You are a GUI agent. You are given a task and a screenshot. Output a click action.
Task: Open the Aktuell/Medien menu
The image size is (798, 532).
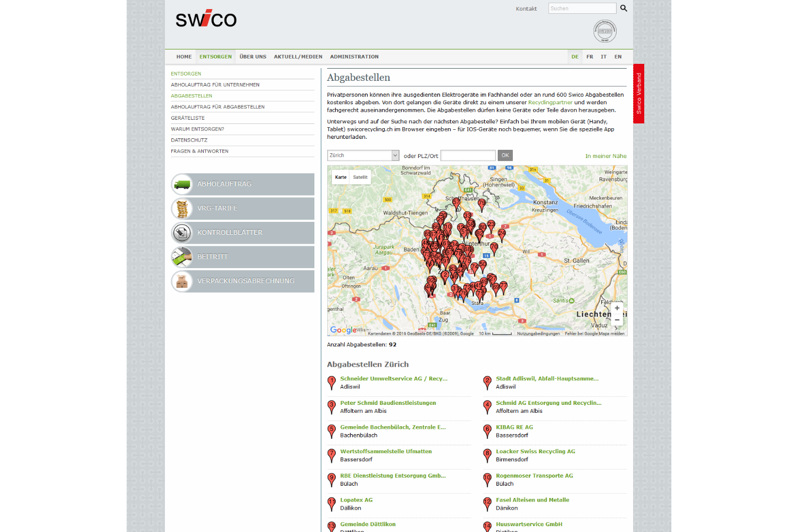click(298, 57)
